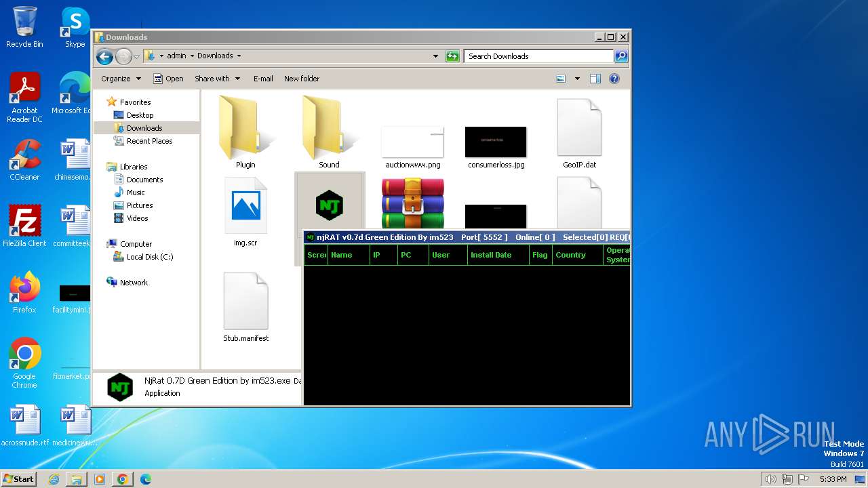Click the Country column header in njRAT

point(578,255)
